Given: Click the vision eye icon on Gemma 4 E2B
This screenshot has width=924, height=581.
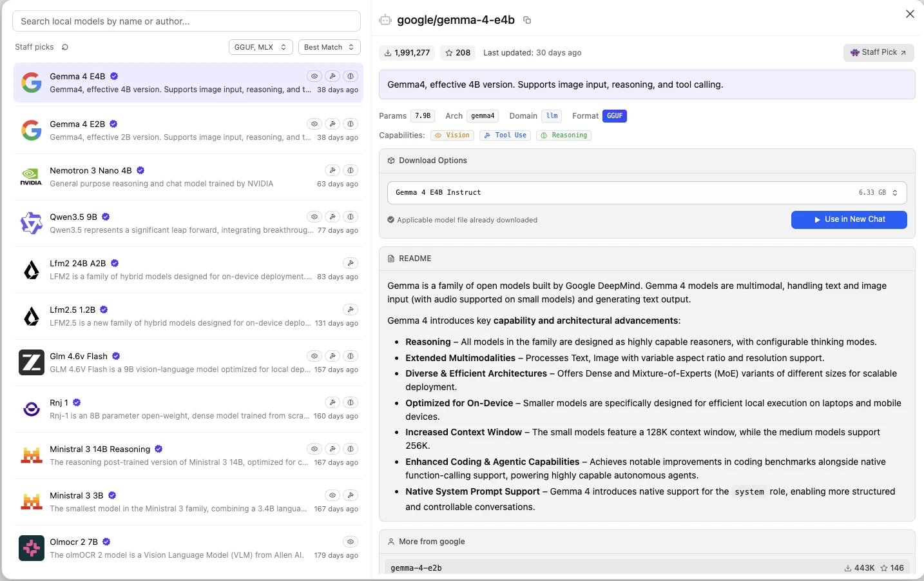Looking at the screenshot, I should (x=314, y=124).
